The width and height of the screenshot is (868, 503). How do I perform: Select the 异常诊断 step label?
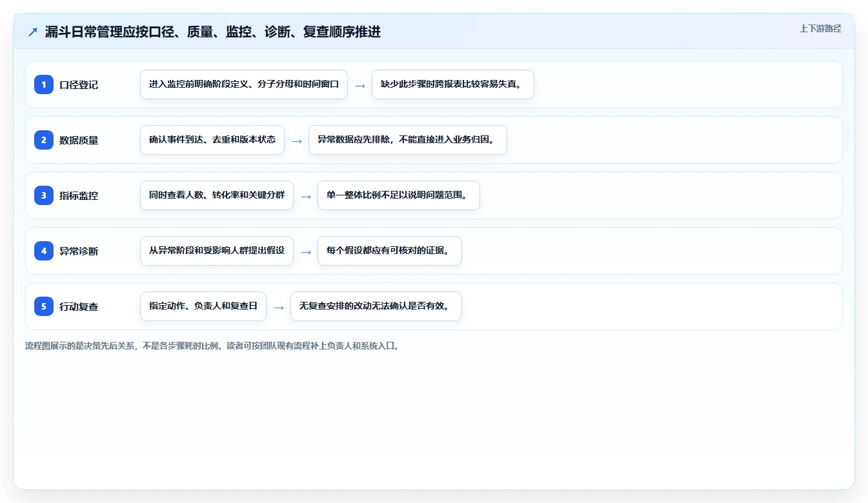[x=79, y=251]
